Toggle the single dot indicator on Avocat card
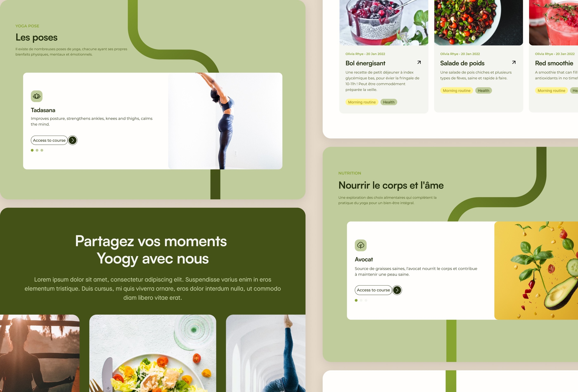 [x=356, y=300]
